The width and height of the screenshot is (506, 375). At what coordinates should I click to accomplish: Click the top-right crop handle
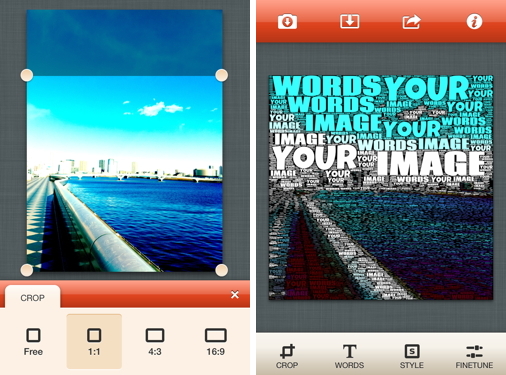pos(222,75)
